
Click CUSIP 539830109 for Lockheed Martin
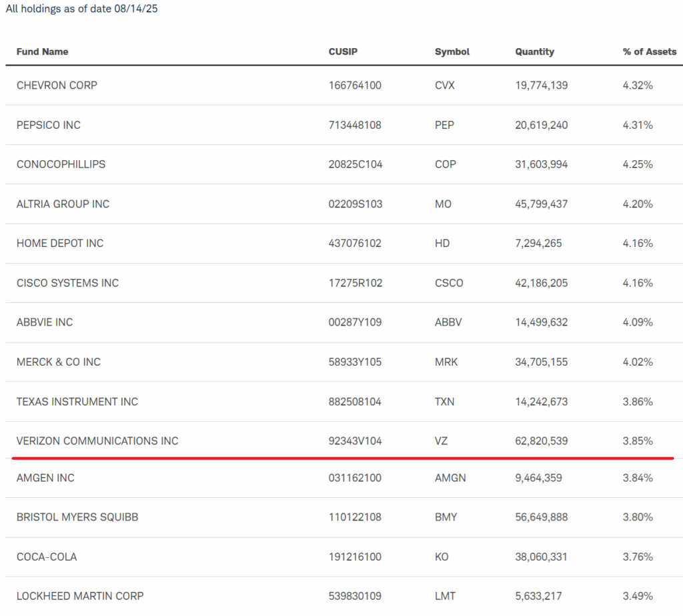355,595
